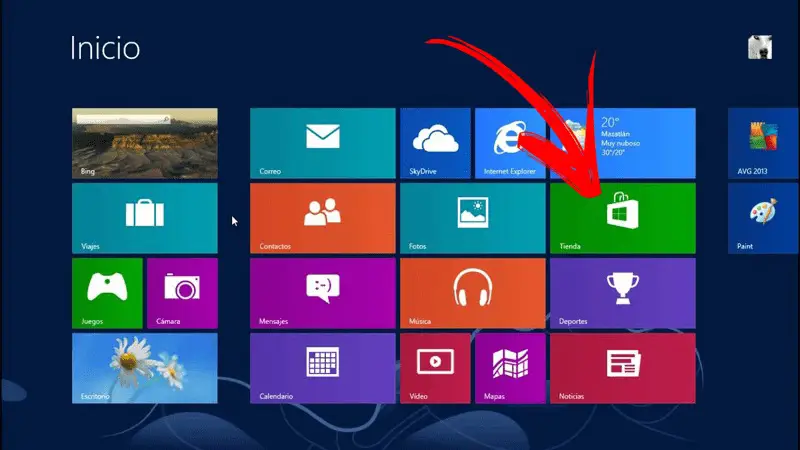The height and width of the screenshot is (450, 800).
Task: Open the Mensajes chat tile
Action: [x=323, y=293]
